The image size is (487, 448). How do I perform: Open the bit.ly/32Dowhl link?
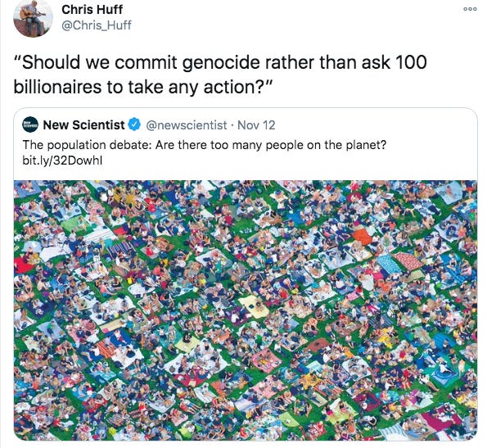(x=62, y=161)
